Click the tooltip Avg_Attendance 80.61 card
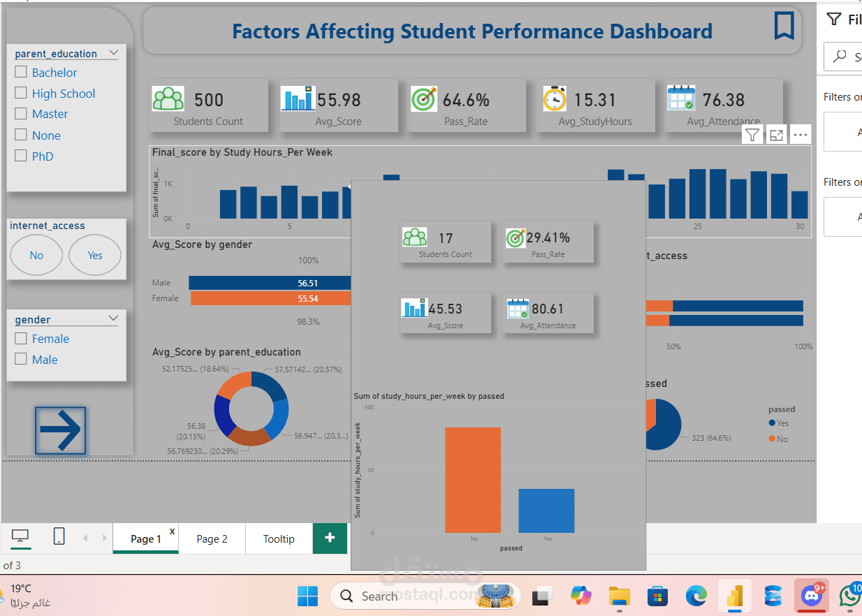This screenshot has height=616, width=862. click(548, 313)
